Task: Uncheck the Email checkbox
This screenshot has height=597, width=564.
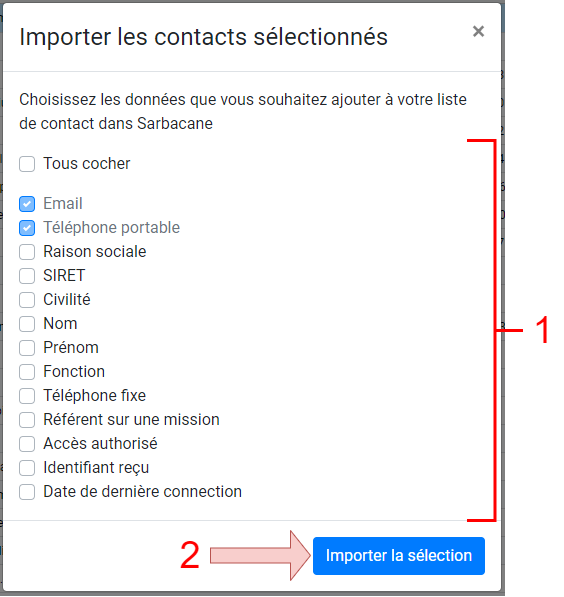Action: pos(27,204)
